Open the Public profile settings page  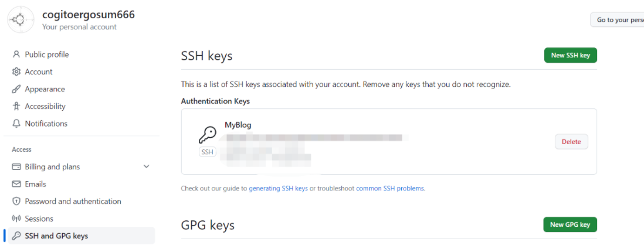tap(47, 55)
